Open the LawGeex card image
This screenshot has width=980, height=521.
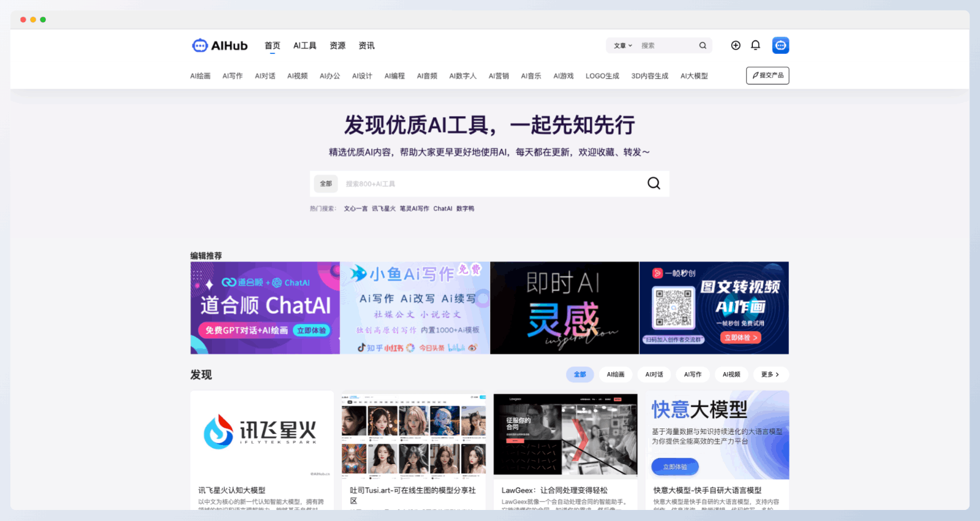click(565, 435)
